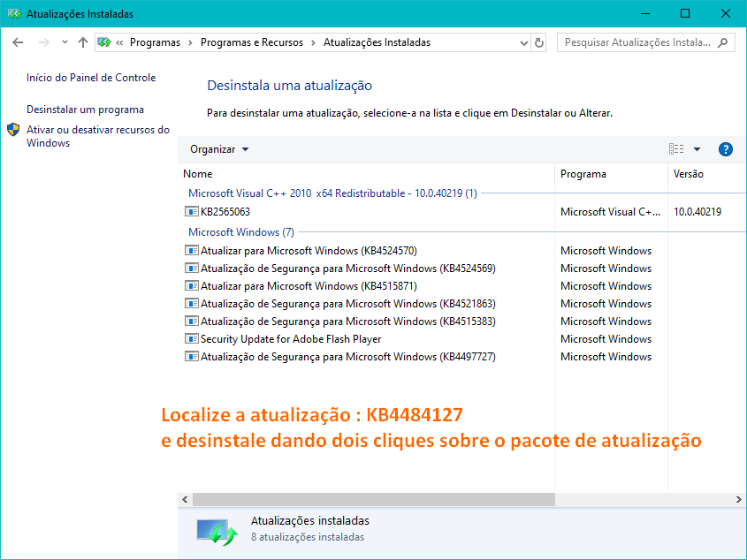Click the Forward navigation arrow
The height and width of the screenshot is (560, 747).
(44, 42)
